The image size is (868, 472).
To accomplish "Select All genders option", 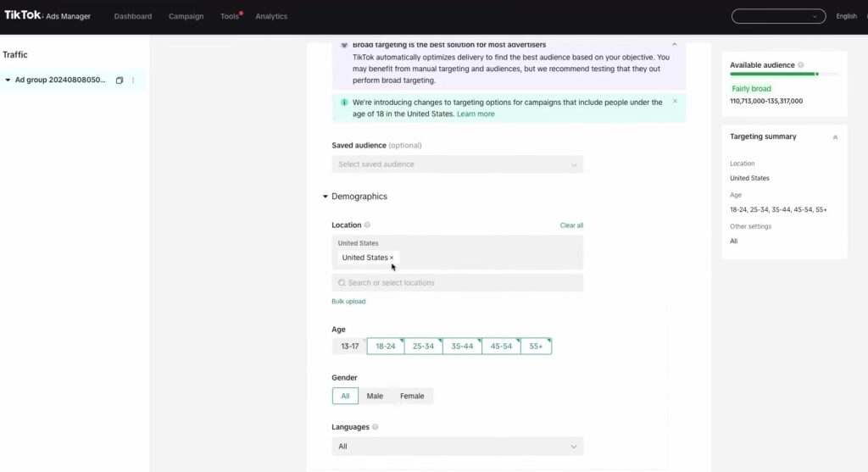I will 345,396.
